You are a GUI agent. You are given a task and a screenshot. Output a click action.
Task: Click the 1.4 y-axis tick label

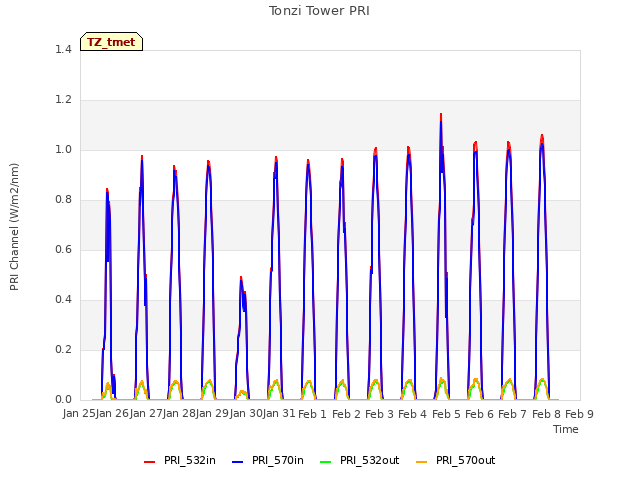click(x=63, y=50)
